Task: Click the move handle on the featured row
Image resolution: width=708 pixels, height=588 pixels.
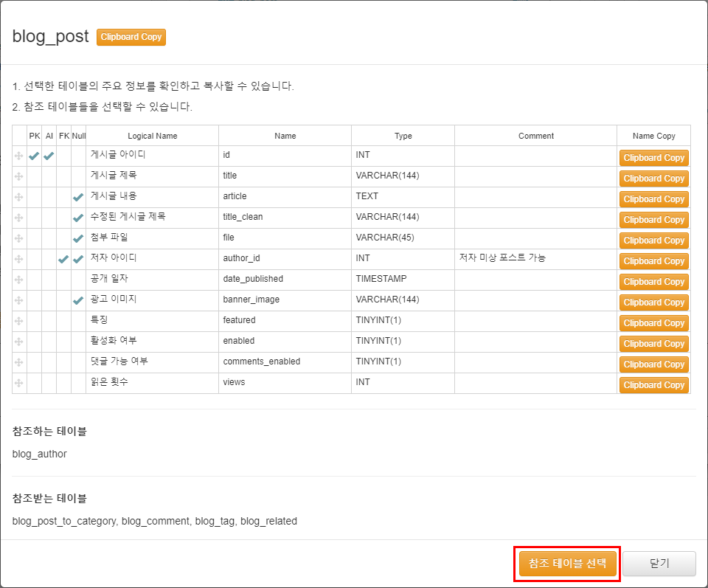Action: (x=19, y=322)
